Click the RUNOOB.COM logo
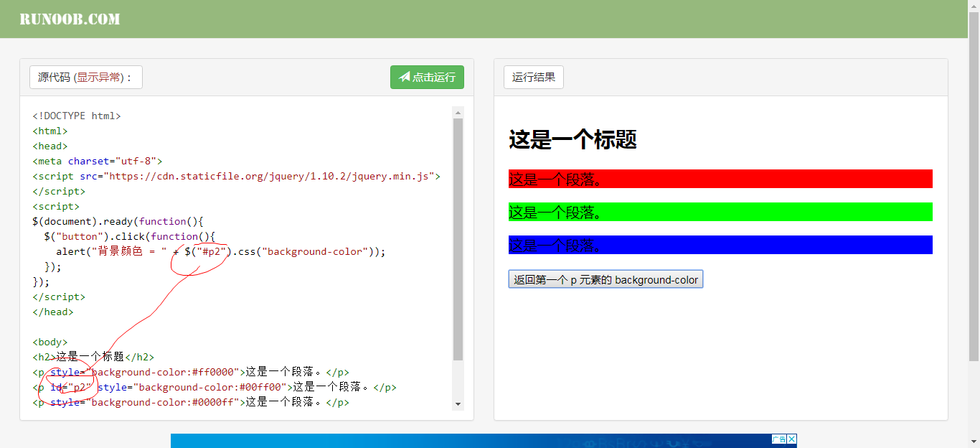Screen dimensions: 980x448 pyautogui.click(x=70, y=19)
